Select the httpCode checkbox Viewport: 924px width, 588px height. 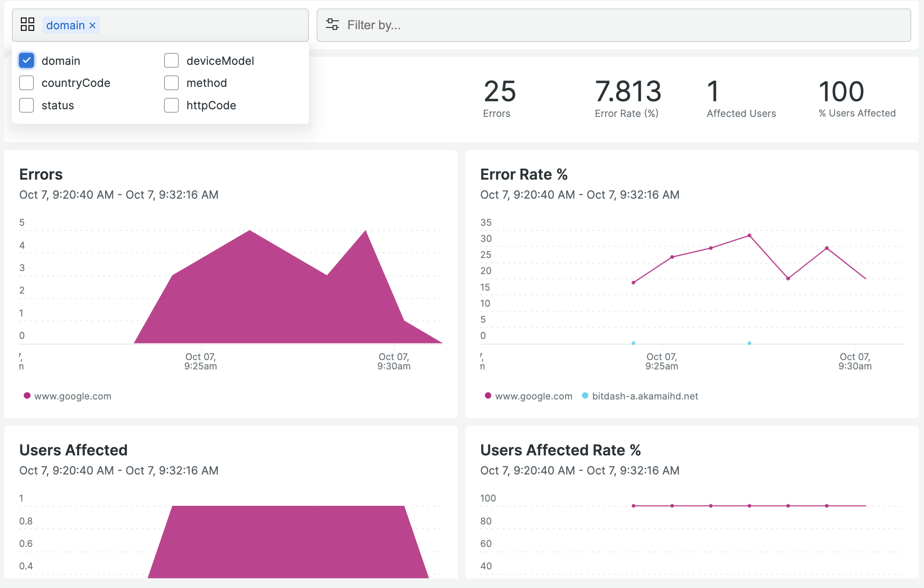[x=171, y=105]
